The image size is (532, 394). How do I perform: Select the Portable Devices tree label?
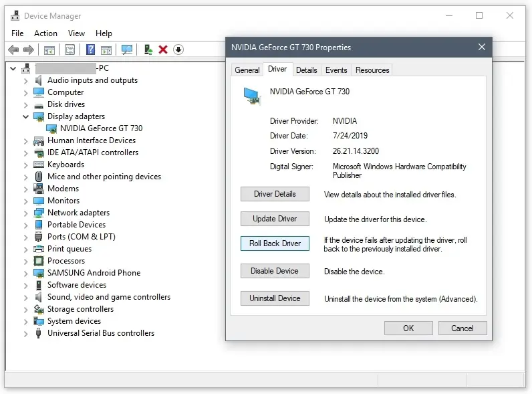pos(76,225)
